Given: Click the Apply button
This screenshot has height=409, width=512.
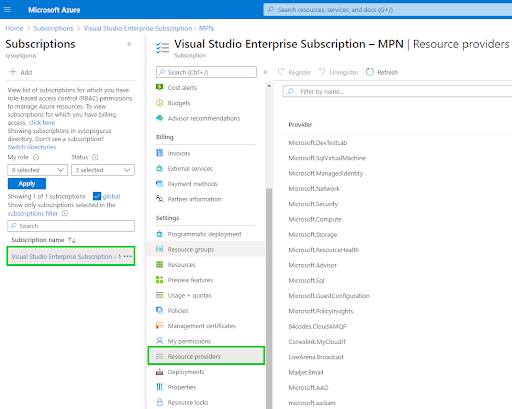Looking at the screenshot, I should (x=27, y=184).
